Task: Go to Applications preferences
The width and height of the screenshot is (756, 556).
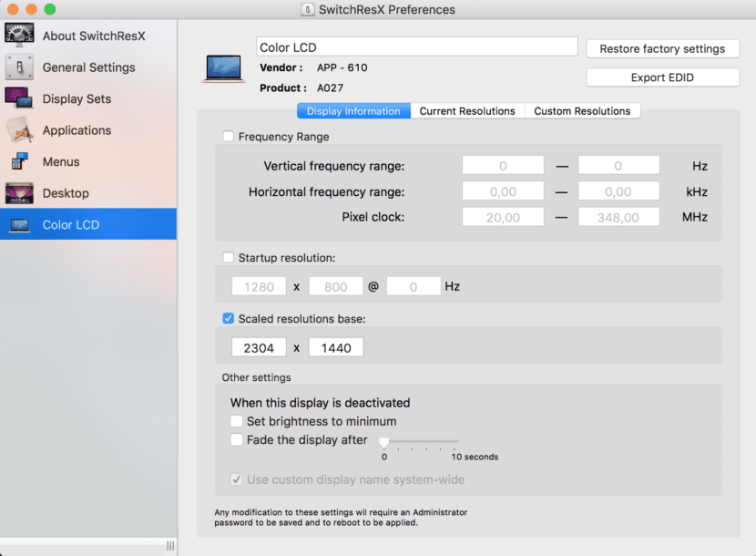Action: tap(88, 129)
